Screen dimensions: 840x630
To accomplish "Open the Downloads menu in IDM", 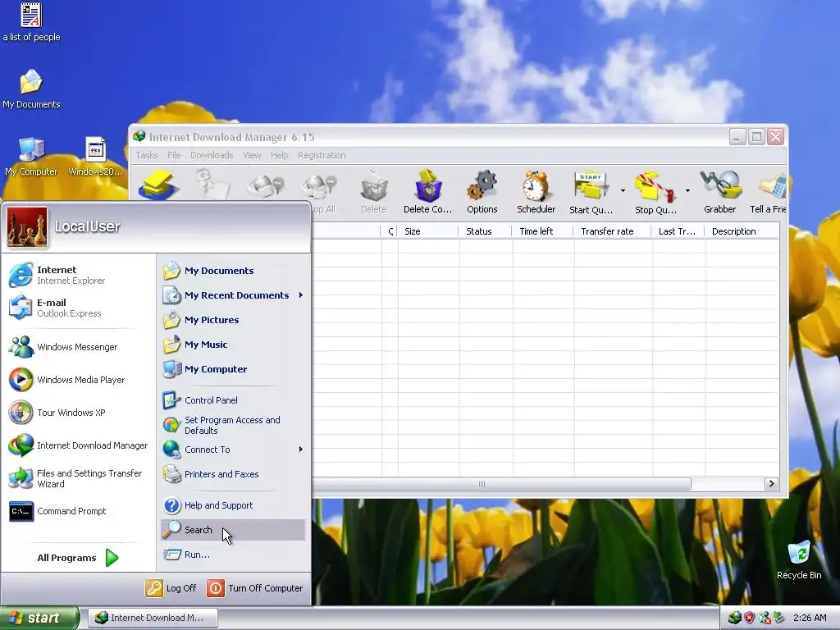I will point(212,155).
